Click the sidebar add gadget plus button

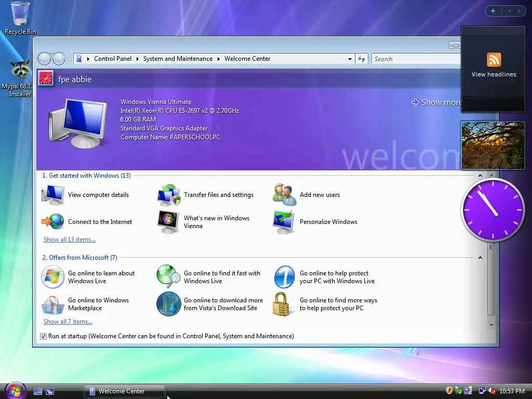click(x=493, y=11)
